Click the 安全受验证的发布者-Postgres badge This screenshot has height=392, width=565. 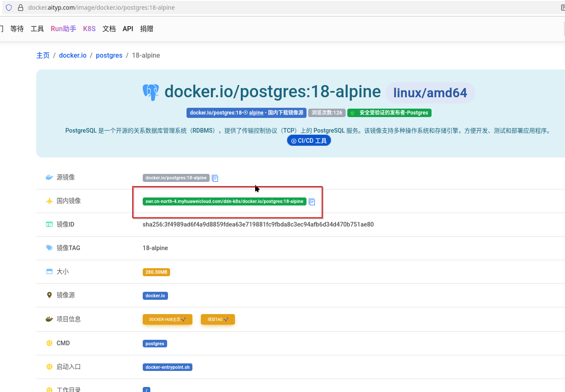click(x=389, y=113)
